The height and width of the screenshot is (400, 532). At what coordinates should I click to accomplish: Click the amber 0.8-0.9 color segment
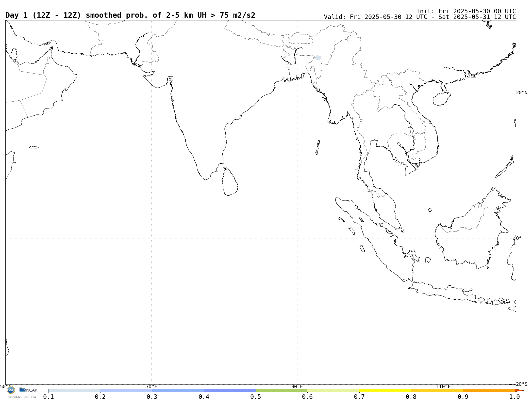(x=437, y=390)
